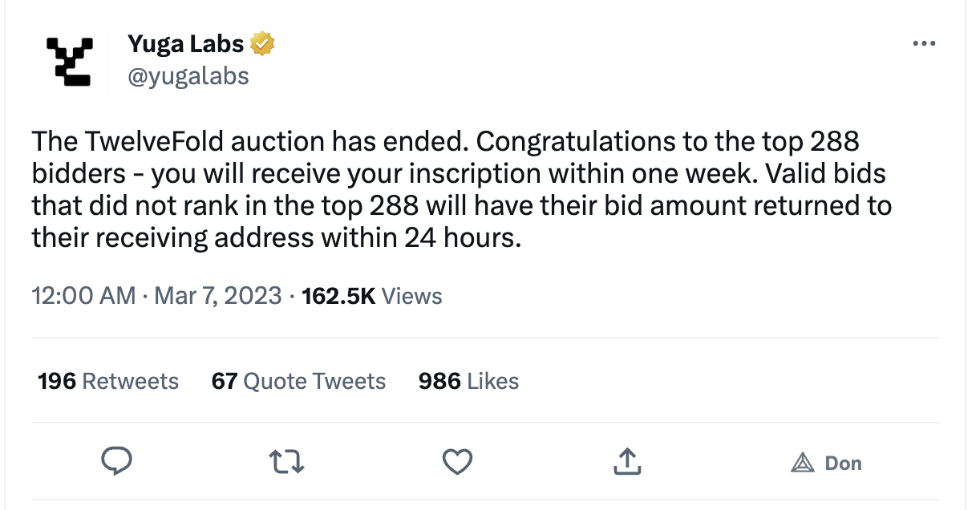Viewport: 980px width, 510px height.
Task: Click the Don label text
Action: pyautogui.click(x=843, y=463)
